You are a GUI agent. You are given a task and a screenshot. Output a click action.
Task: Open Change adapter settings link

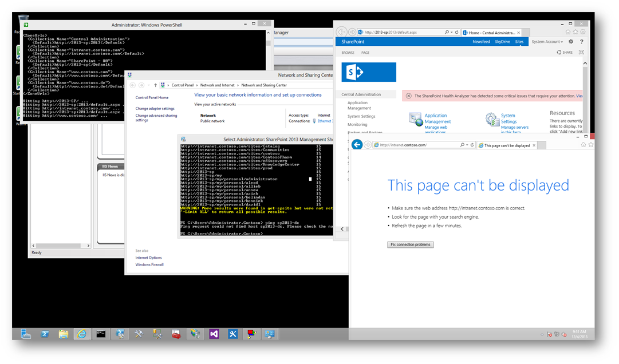pos(155,108)
